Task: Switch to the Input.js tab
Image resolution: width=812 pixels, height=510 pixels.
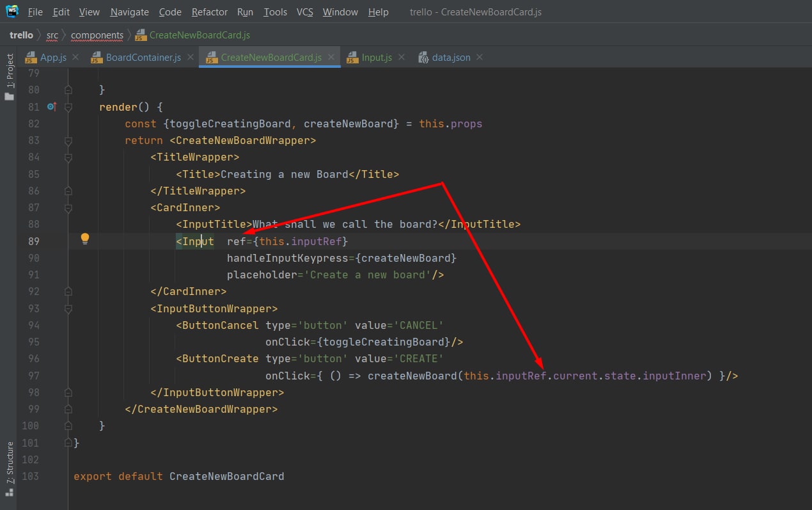Action: (377, 58)
